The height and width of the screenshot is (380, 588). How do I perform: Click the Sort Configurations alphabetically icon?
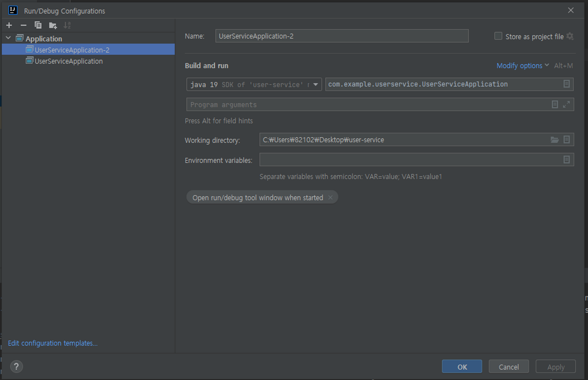67,26
